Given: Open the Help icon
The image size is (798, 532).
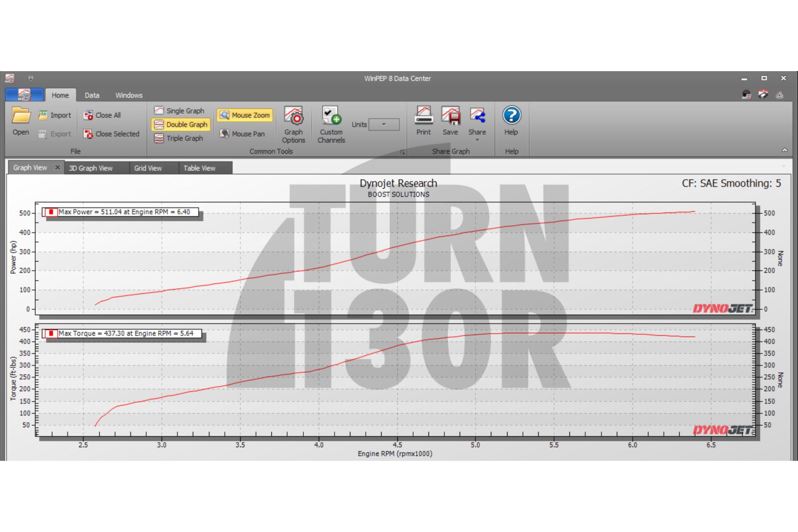Looking at the screenshot, I should point(511,116).
